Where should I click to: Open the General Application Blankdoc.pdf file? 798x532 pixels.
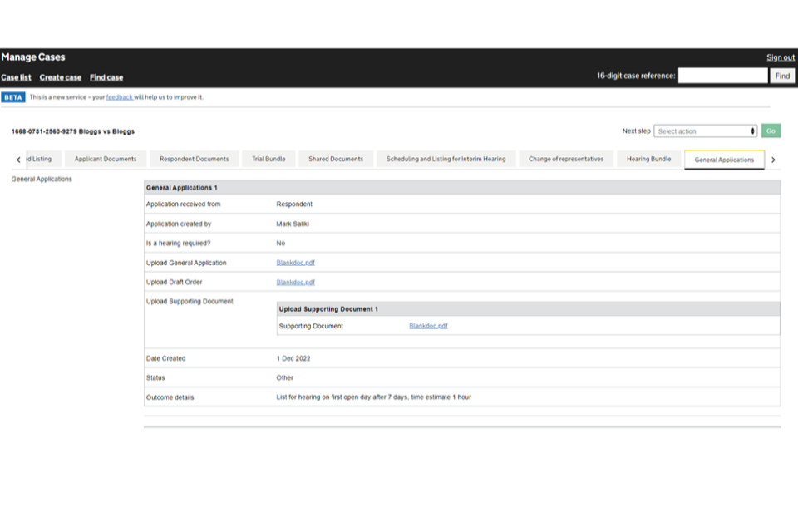[x=295, y=263]
